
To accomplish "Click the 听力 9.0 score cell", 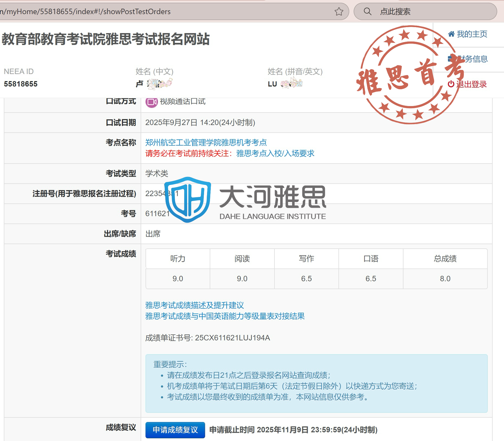I will [178, 279].
